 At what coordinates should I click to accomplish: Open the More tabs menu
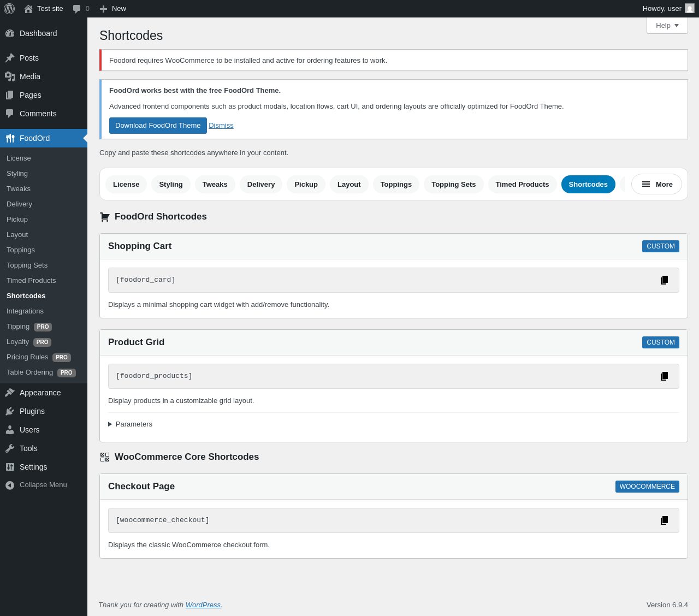(656, 184)
